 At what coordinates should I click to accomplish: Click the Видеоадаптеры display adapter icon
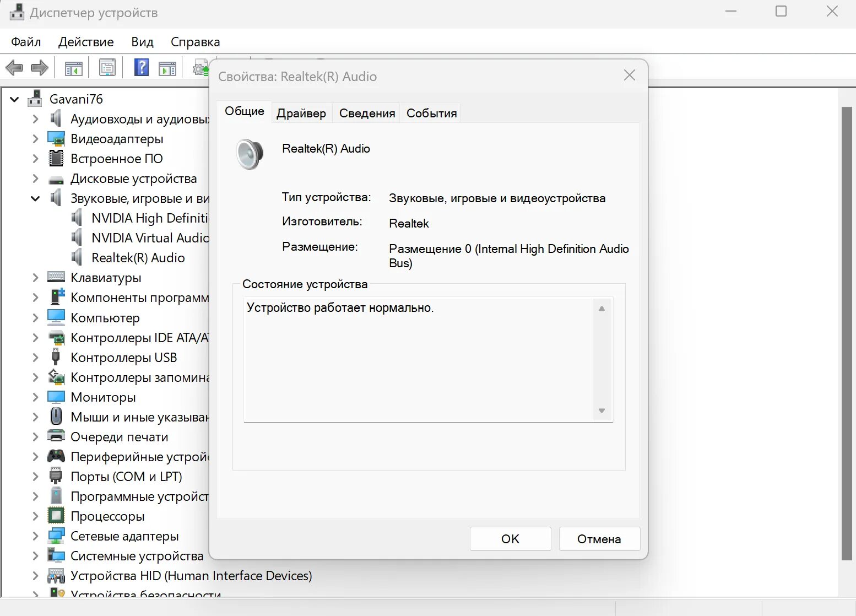point(56,139)
